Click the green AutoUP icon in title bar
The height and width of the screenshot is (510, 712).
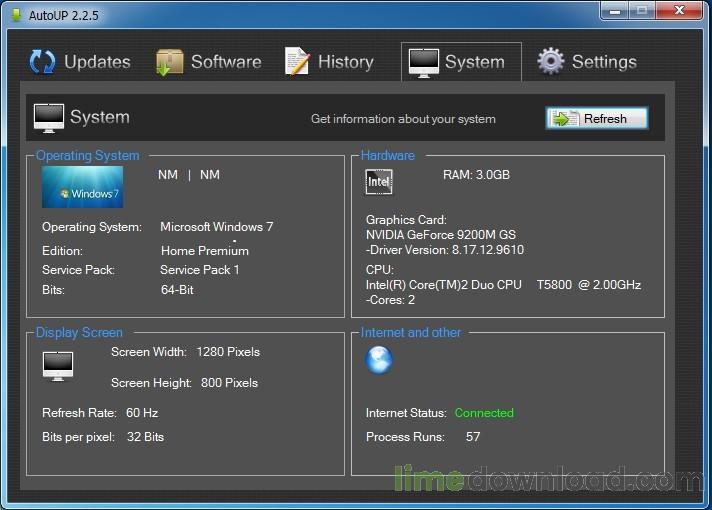click(16, 16)
